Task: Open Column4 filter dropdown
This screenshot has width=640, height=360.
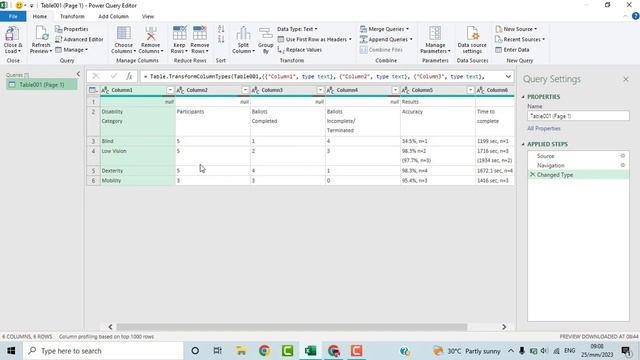Action: [396, 90]
